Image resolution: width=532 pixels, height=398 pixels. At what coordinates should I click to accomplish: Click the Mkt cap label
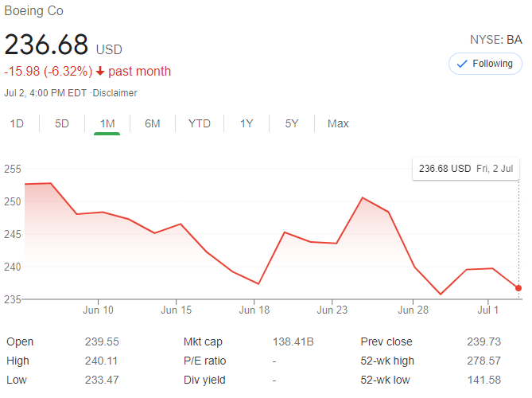[x=203, y=342]
